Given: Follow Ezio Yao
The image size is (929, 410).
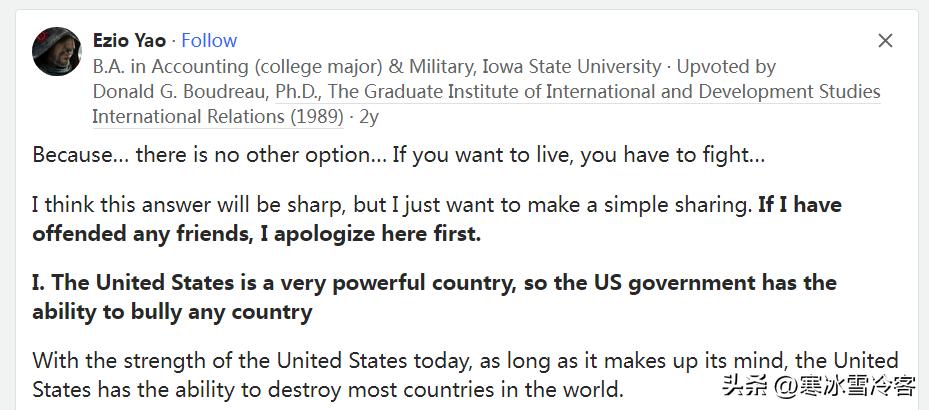Looking at the screenshot, I should tap(209, 40).
